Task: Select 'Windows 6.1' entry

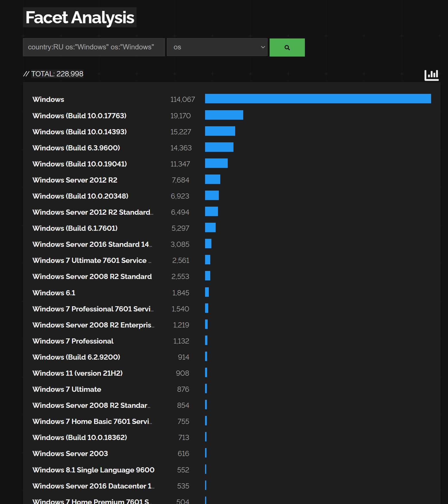Action: [54, 293]
